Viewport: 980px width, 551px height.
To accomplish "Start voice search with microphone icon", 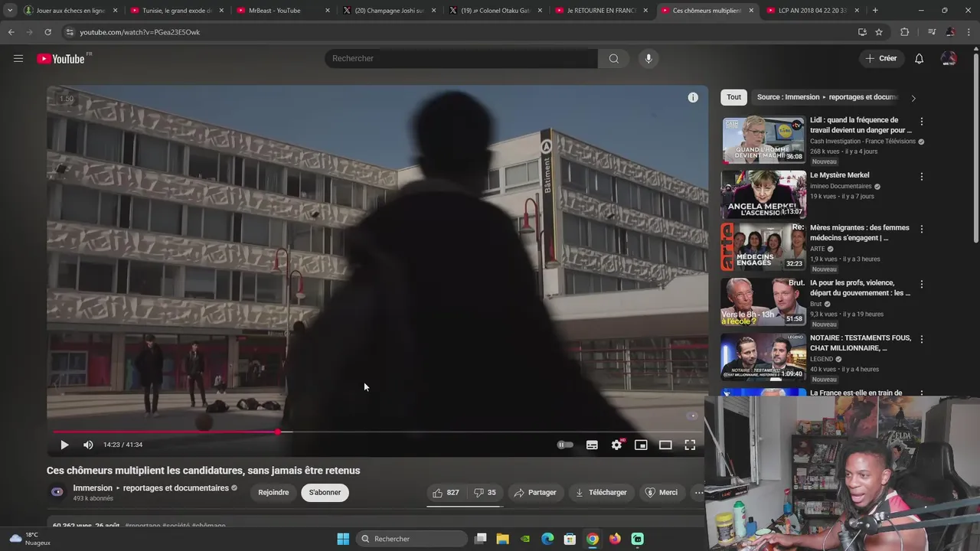I will (x=648, y=59).
